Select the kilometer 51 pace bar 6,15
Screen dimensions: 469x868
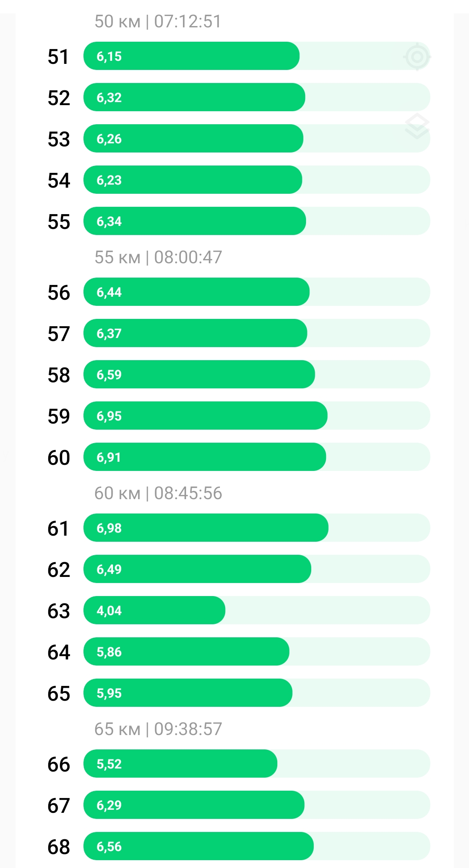191,56
